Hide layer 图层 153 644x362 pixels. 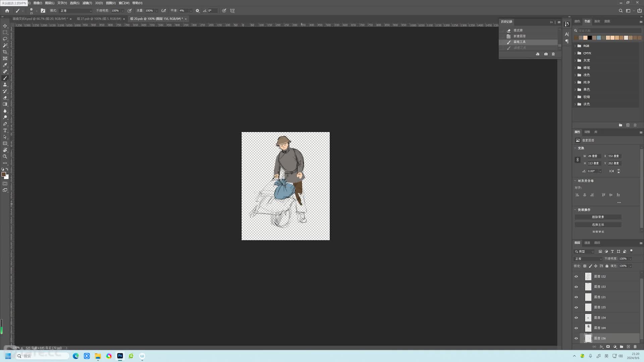pos(576,287)
